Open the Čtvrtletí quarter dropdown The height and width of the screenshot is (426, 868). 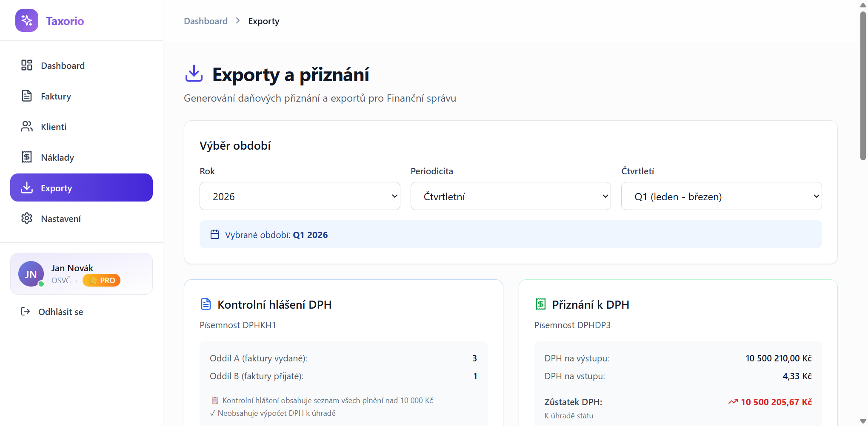tap(721, 196)
